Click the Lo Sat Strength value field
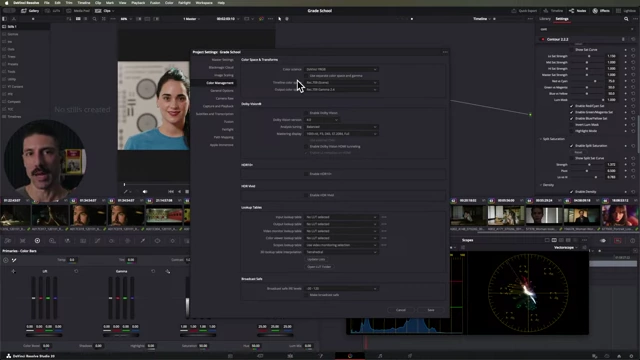Image resolution: width=640 pixels, height=360 pixels. (x=611, y=56)
